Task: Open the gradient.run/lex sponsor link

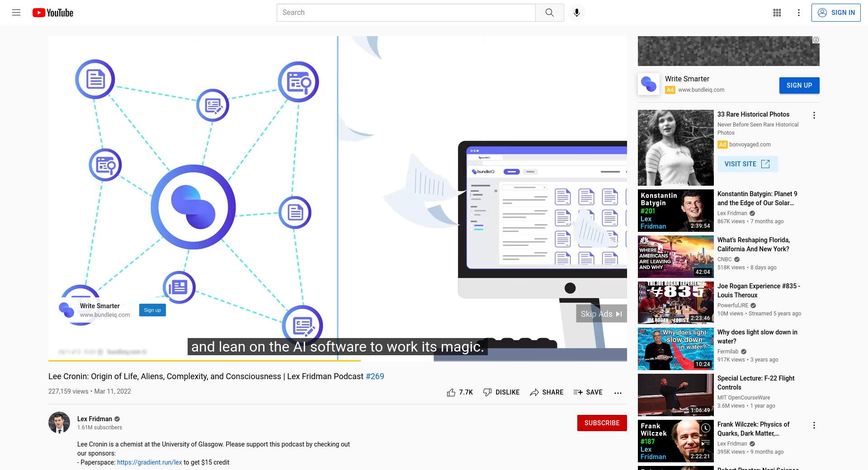Action: [x=149, y=462]
